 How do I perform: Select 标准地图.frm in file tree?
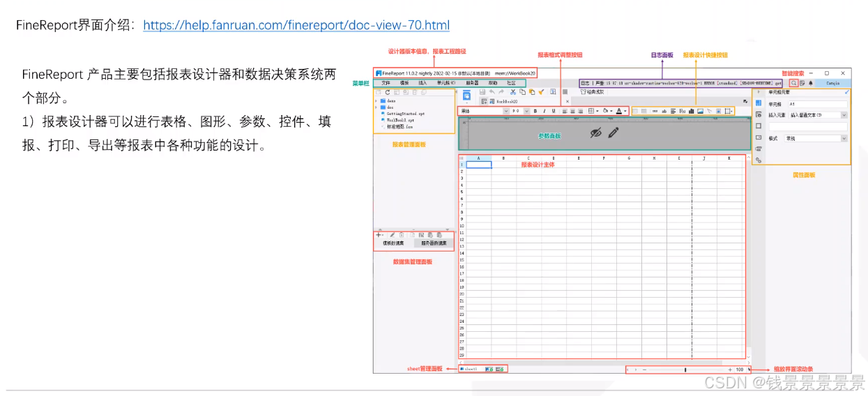400,126
